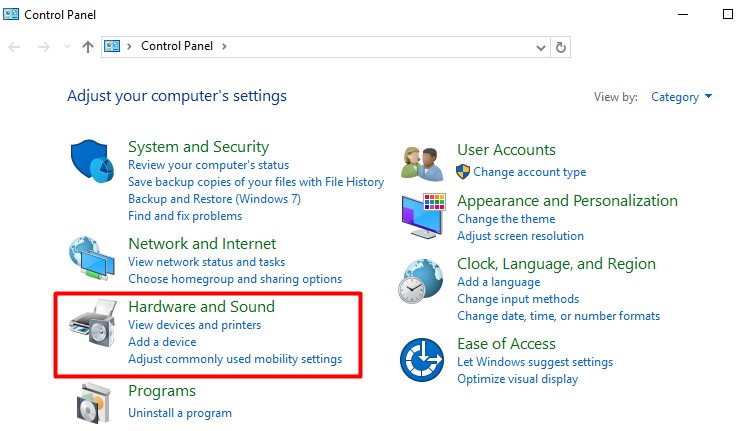Click the Hardware and Sound heading
Image resolution: width=747 pixels, height=431 pixels.
coord(201,306)
